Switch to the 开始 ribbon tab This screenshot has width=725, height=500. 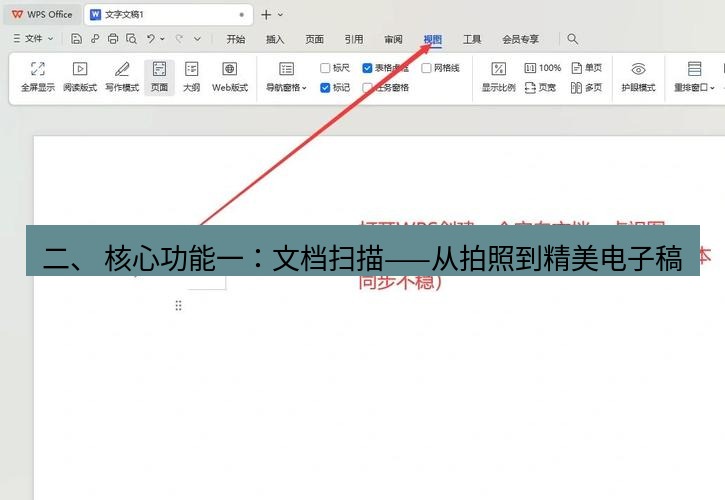click(236, 39)
